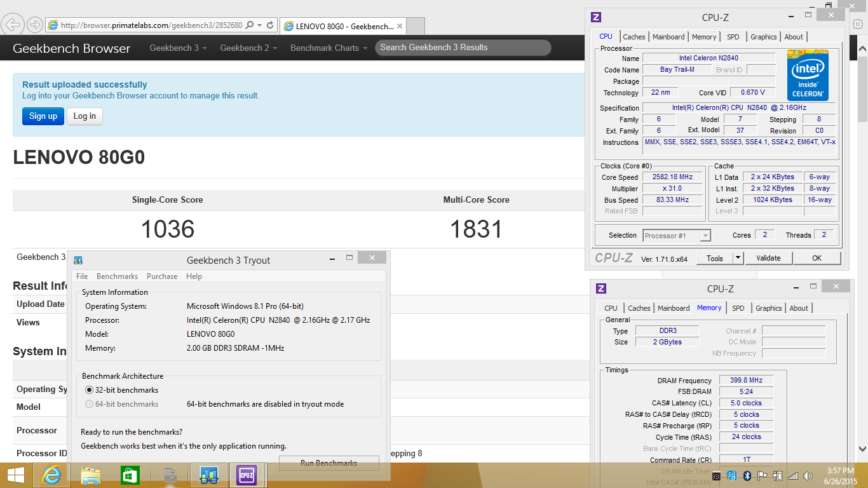Open Graphics tab in lower CPU-Z window
This screenshot has height=488, width=868.
(x=769, y=308)
